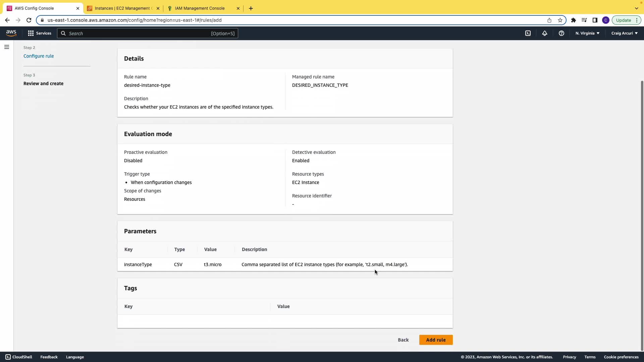
Task: Open the Services grid menu
Action: coord(40,33)
